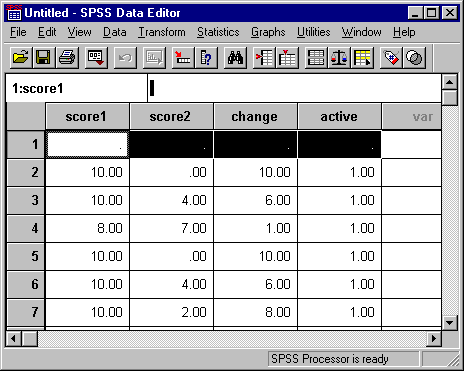
Task: Open the Transform menu
Action: (x=162, y=32)
